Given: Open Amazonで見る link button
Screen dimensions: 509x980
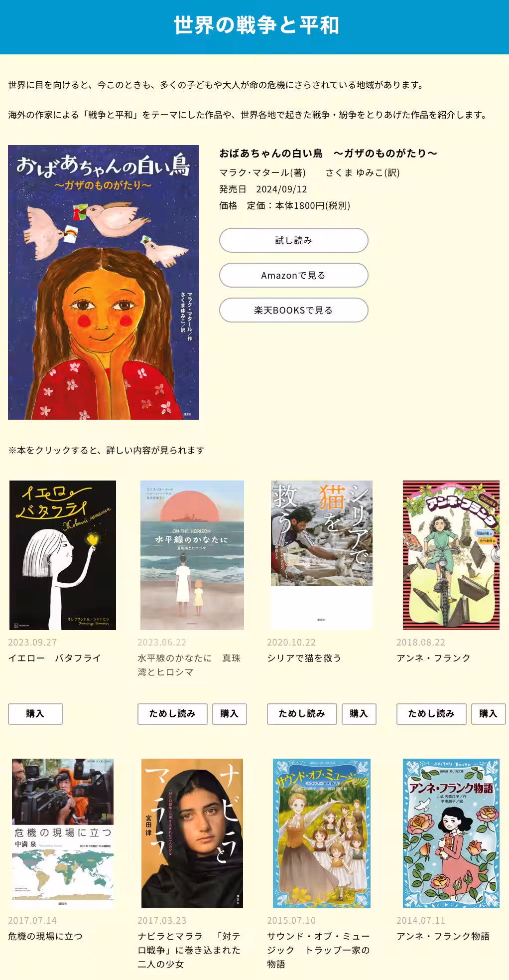Looking at the screenshot, I should pos(293,275).
